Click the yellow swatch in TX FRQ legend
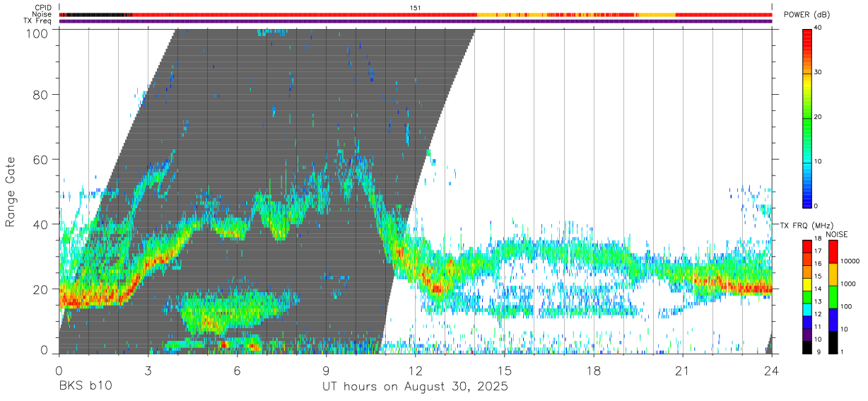The image size is (868, 401). pyautogui.click(x=807, y=284)
